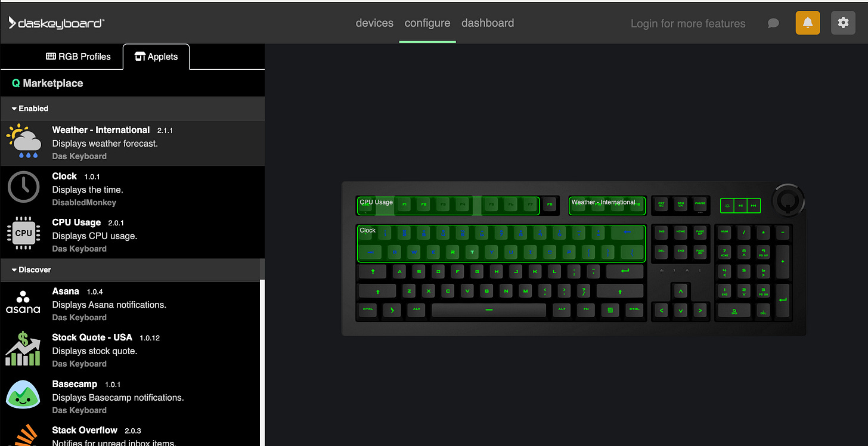Collapse the Enabled section

tap(30, 109)
